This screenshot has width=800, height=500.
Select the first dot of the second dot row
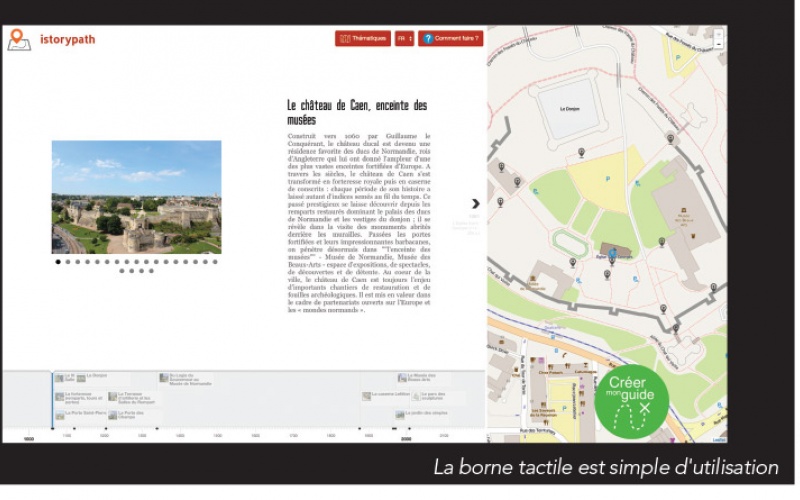click(121, 271)
